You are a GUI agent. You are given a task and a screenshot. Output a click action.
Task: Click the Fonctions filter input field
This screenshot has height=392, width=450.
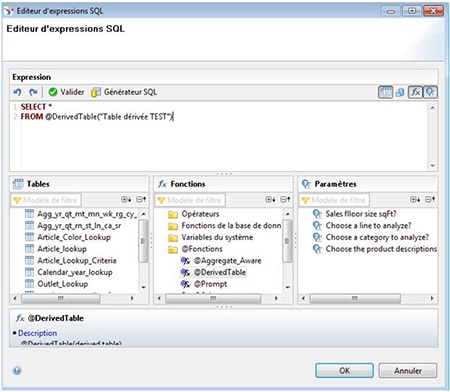pos(190,200)
